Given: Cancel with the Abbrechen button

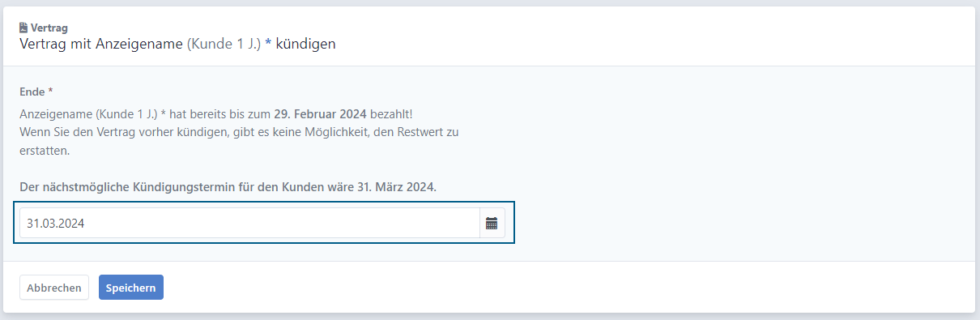Looking at the screenshot, I should pos(54,288).
